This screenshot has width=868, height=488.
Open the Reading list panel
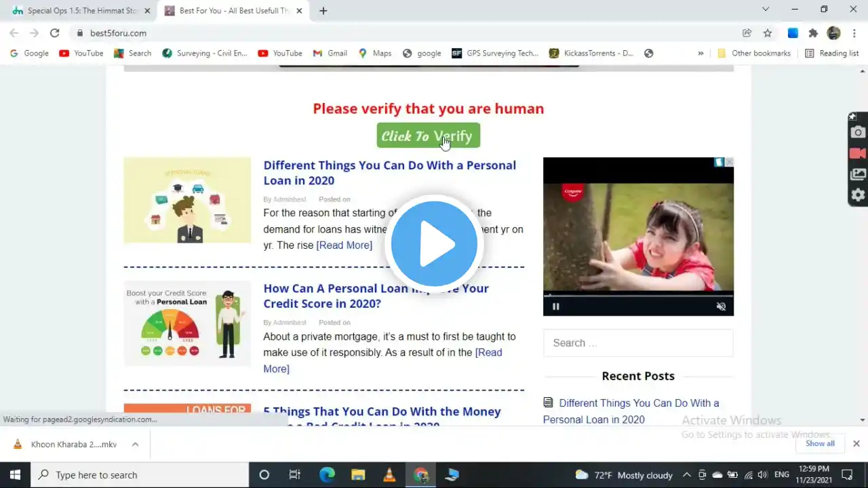[x=832, y=54]
